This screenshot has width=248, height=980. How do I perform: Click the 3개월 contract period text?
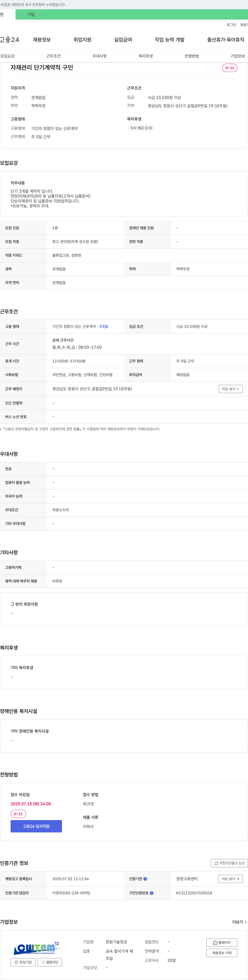click(x=104, y=326)
